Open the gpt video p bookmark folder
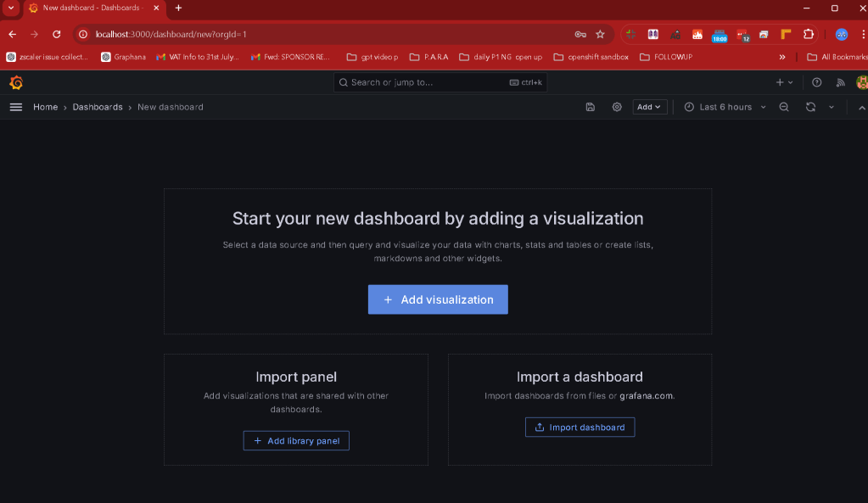The height and width of the screenshot is (503, 868). (x=372, y=57)
